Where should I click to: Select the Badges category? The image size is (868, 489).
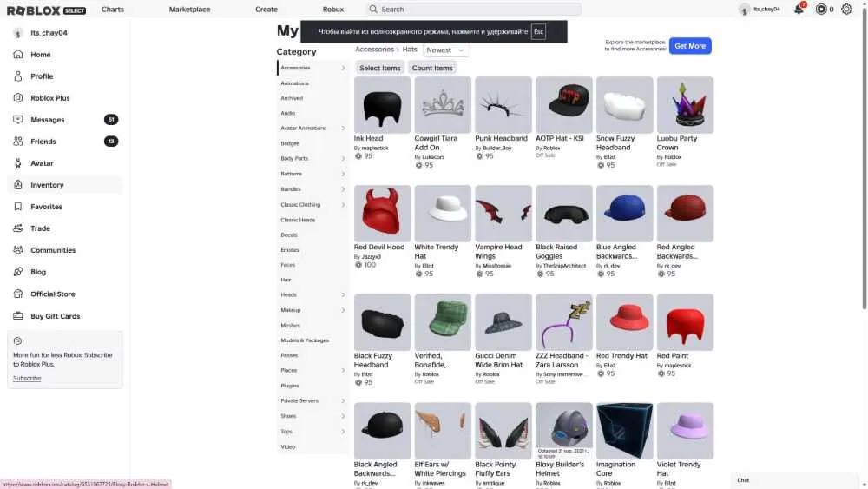click(x=290, y=143)
